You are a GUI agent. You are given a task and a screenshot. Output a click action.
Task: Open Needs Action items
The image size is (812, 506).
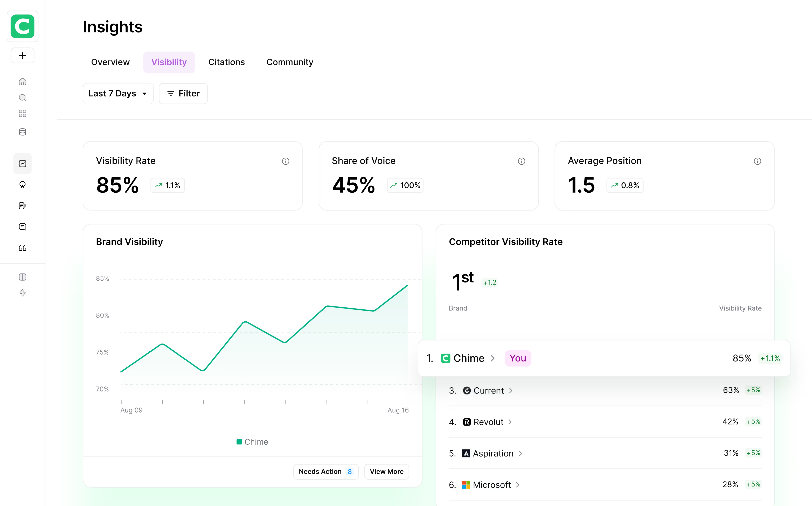tap(326, 472)
